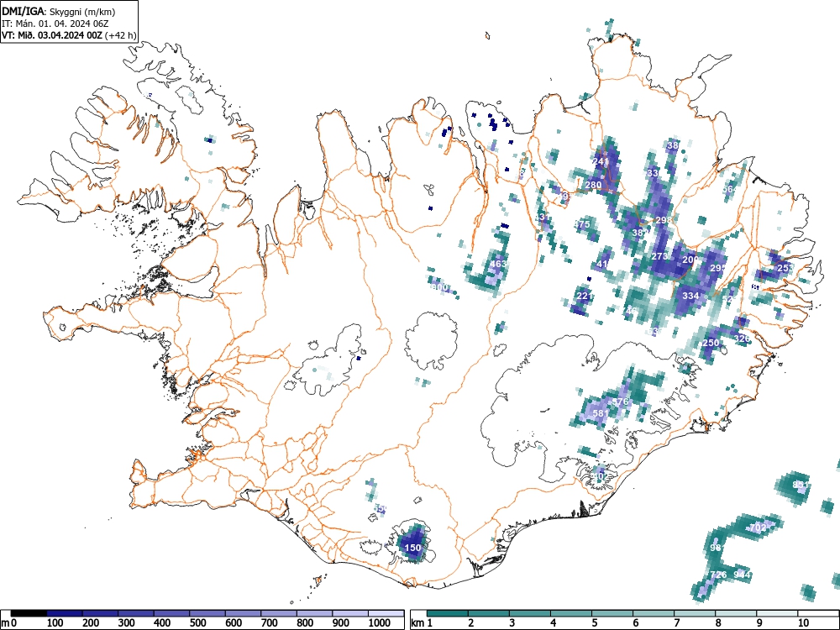
Task: Click the Hofsjökull glacier outline
Action: coord(431,340)
